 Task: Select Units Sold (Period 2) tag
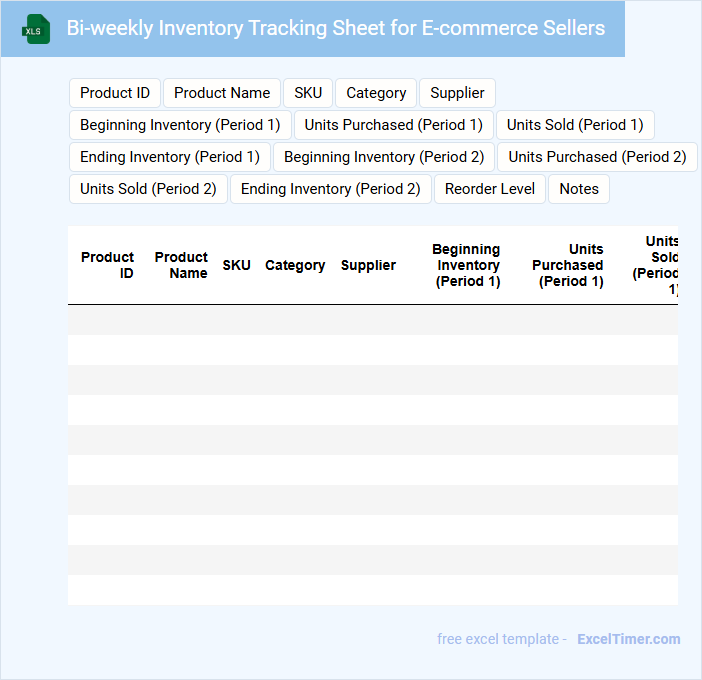[x=148, y=189]
